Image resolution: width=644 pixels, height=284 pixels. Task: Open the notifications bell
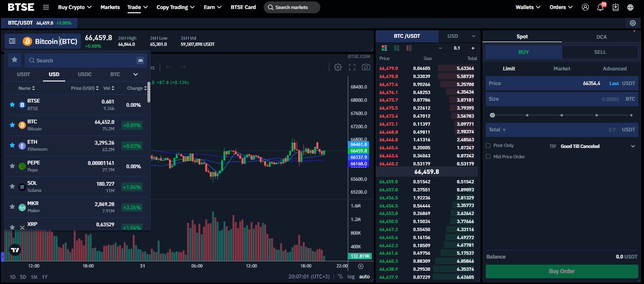pos(600,7)
